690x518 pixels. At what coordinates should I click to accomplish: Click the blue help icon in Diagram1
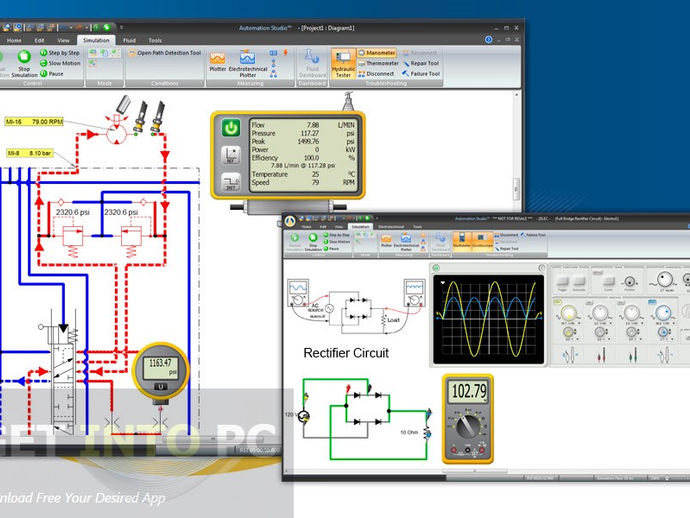tap(488, 40)
